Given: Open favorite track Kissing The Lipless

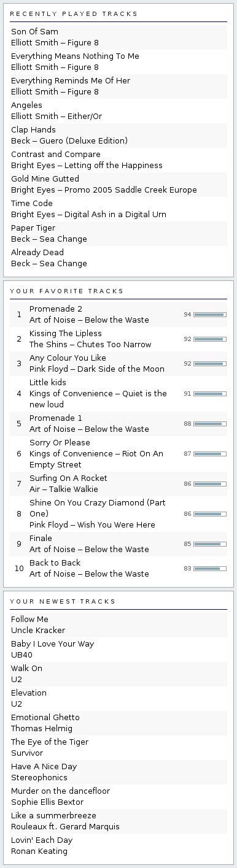Looking at the screenshot, I should click(66, 333).
